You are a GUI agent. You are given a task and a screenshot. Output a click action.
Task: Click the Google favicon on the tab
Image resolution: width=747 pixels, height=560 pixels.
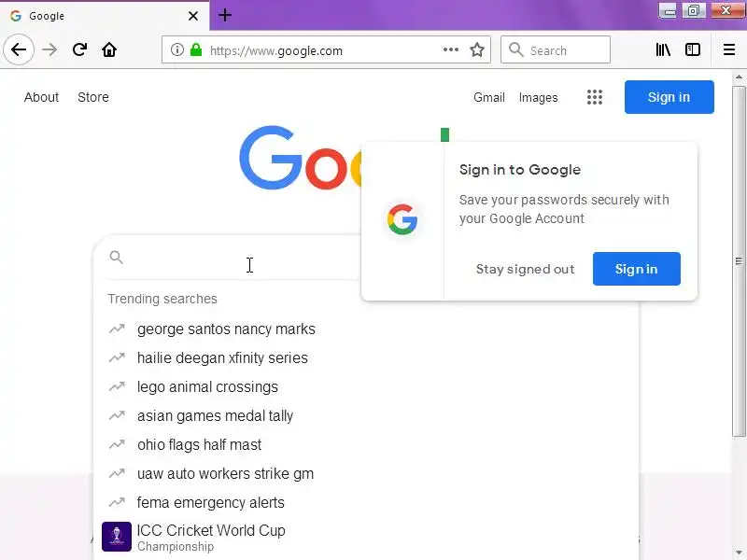[x=16, y=16]
